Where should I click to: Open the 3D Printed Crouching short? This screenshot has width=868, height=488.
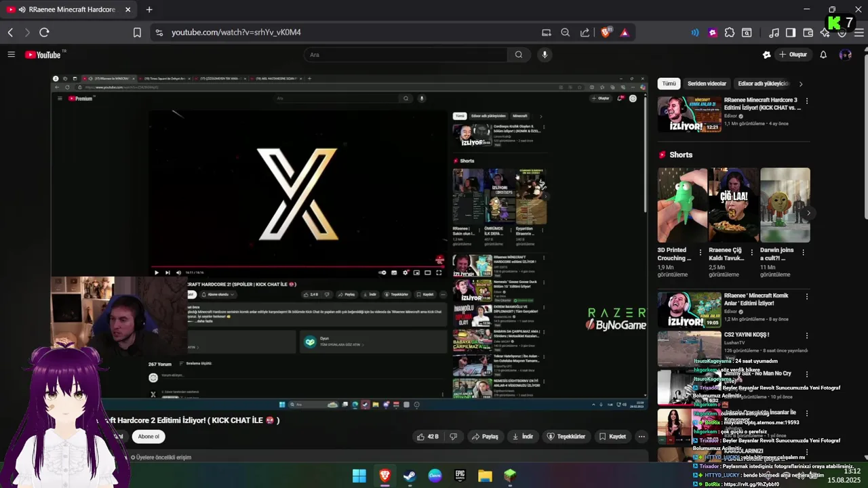(682, 205)
